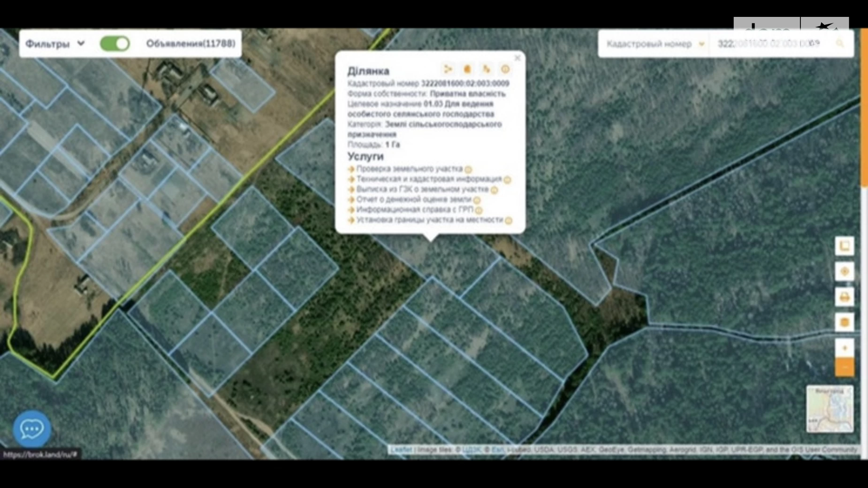
Task: Click the info icon in popup header
Action: point(505,69)
